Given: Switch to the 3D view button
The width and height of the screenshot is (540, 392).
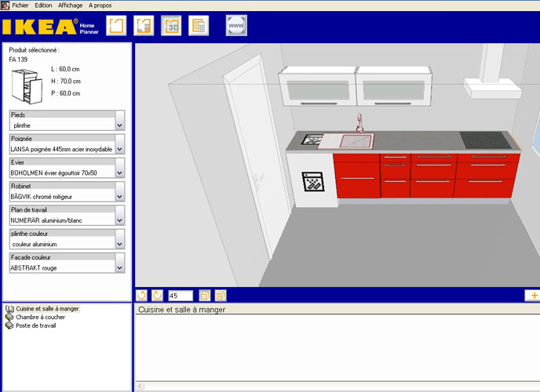Looking at the screenshot, I should pos(171,25).
